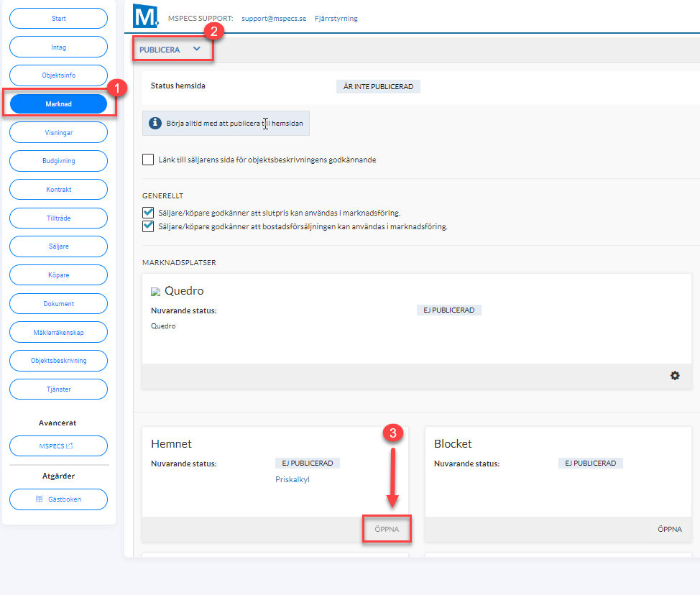Click the MSPECS M logo
Viewport: 700px width, 595px height.
point(146,16)
